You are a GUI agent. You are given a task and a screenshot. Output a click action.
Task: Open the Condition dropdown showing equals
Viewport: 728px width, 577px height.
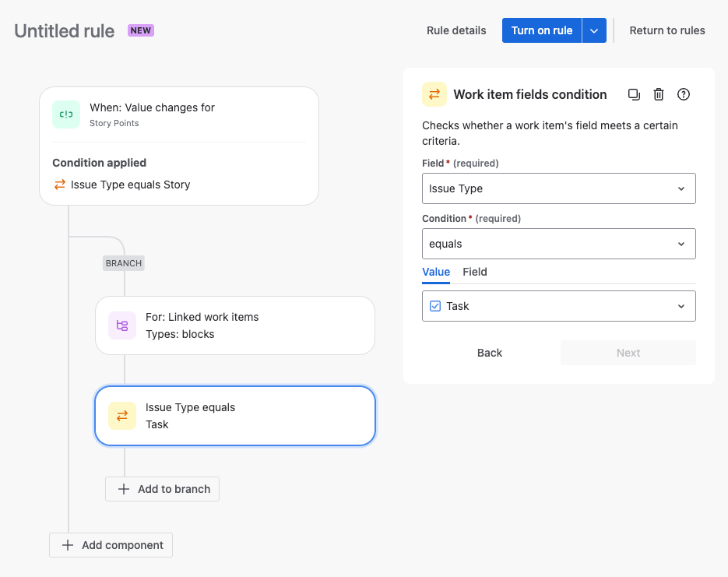click(x=558, y=244)
